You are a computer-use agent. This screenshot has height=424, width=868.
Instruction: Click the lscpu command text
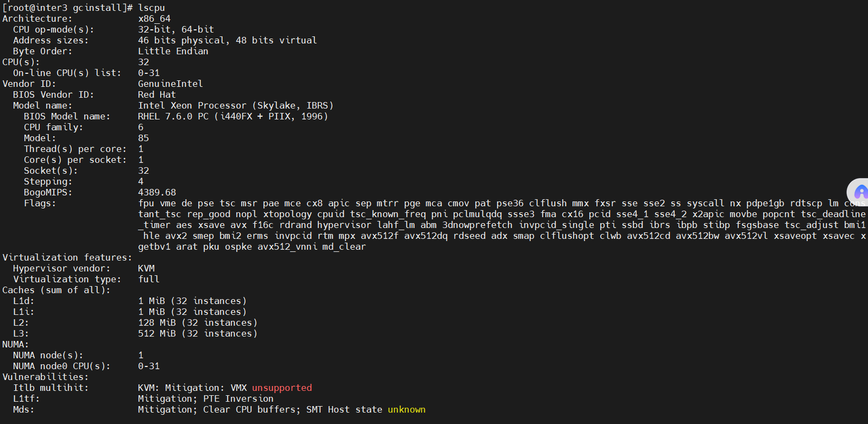[x=152, y=8]
